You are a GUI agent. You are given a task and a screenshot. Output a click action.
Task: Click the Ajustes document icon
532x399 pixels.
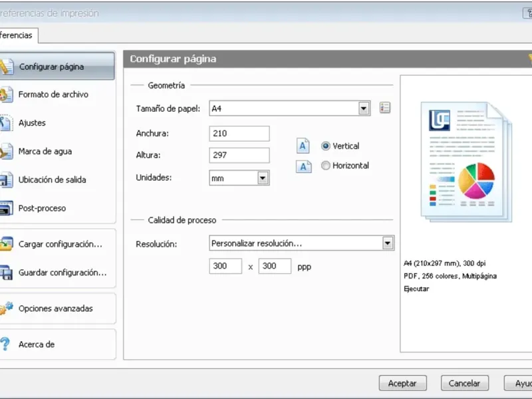click(x=6, y=123)
